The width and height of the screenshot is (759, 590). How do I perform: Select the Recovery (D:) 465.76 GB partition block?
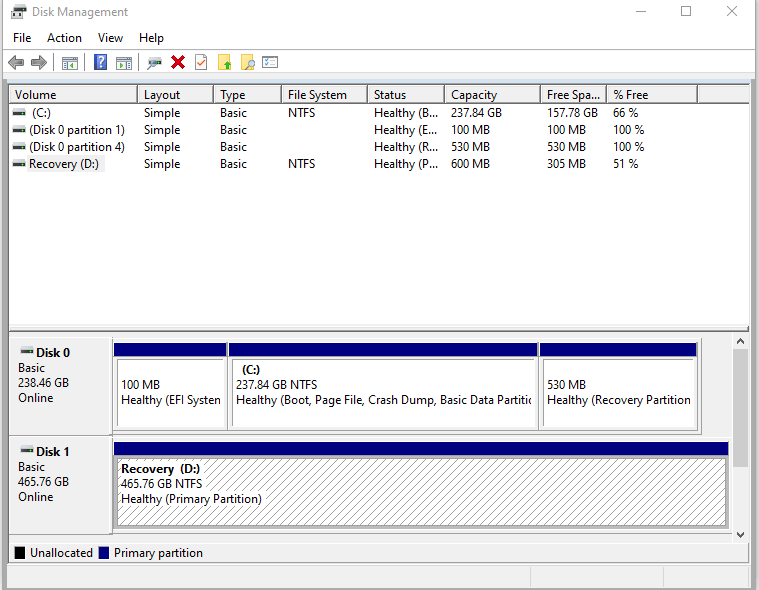(421, 485)
